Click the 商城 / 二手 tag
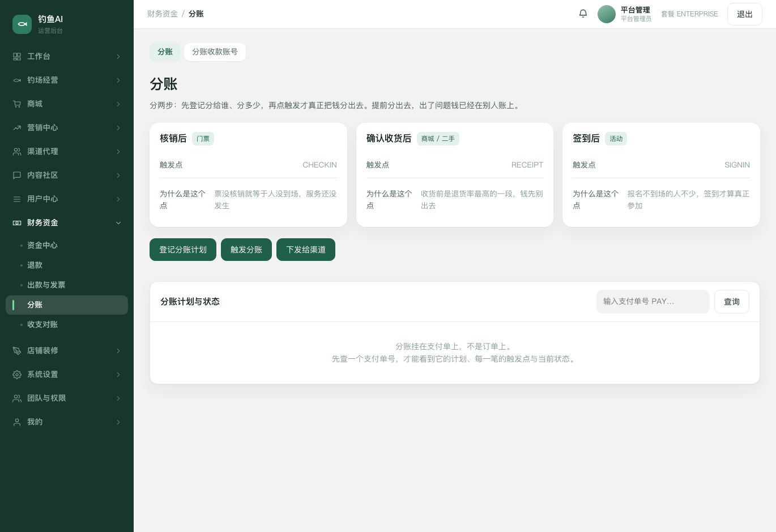 pyautogui.click(x=438, y=139)
